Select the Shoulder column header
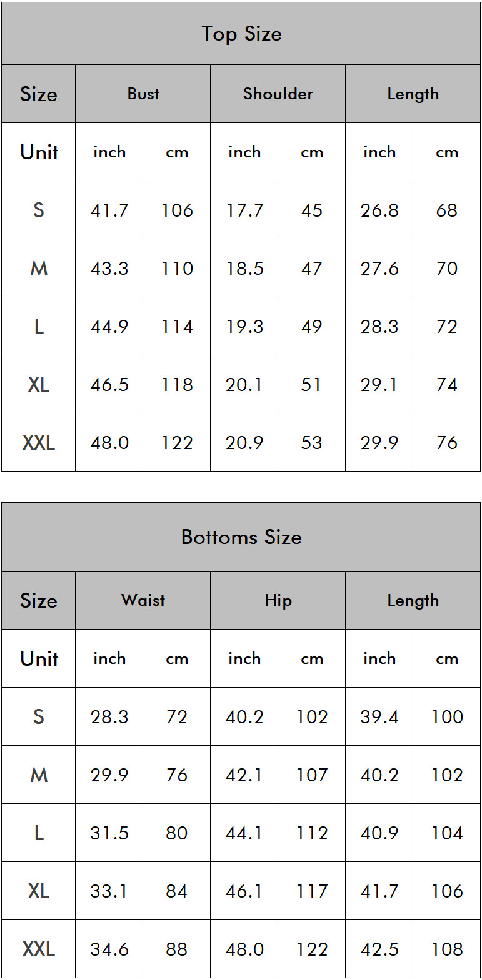 coord(278,94)
